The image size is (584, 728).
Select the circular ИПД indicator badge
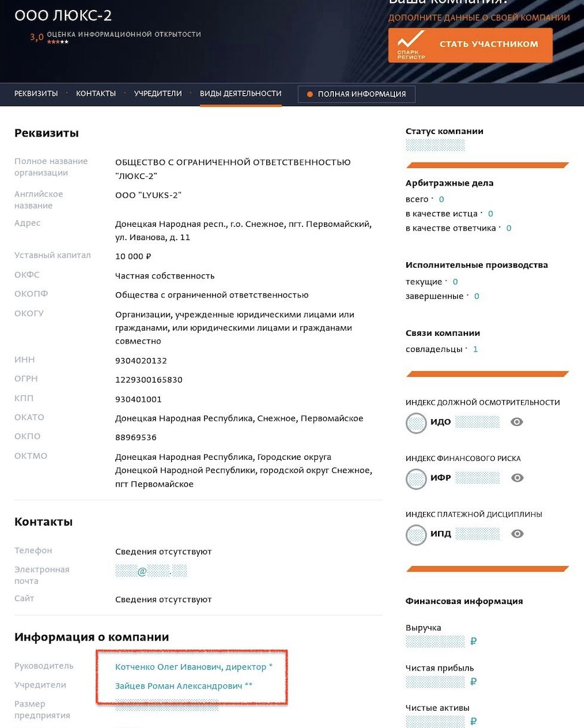click(416, 535)
